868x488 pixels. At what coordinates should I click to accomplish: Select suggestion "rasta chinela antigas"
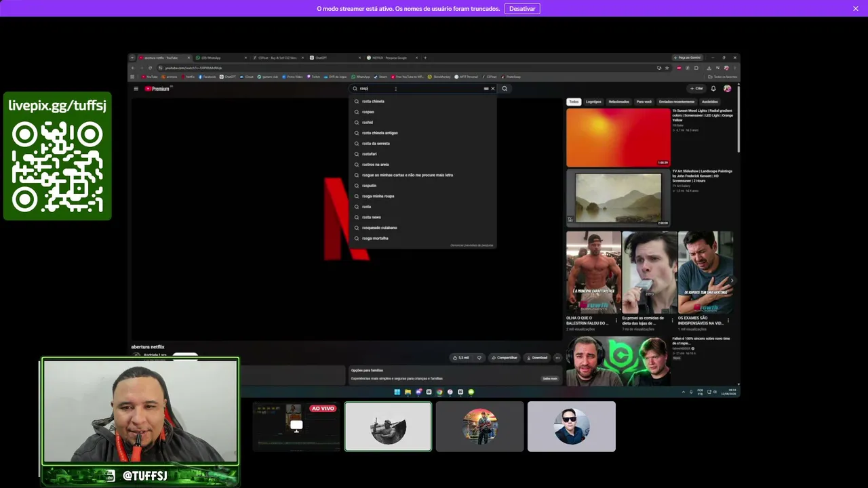coord(422,133)
